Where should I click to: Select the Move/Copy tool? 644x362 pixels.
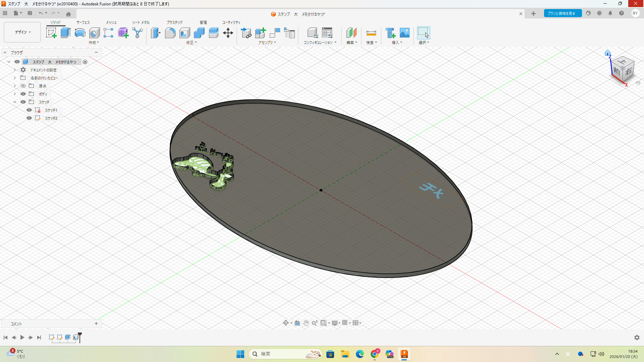(x=228, y=33)
